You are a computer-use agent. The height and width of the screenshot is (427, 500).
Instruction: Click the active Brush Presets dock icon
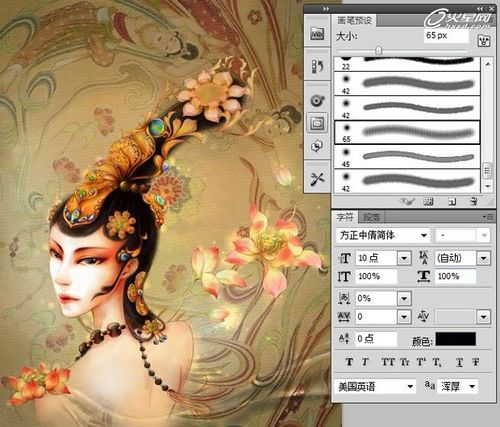317,123
